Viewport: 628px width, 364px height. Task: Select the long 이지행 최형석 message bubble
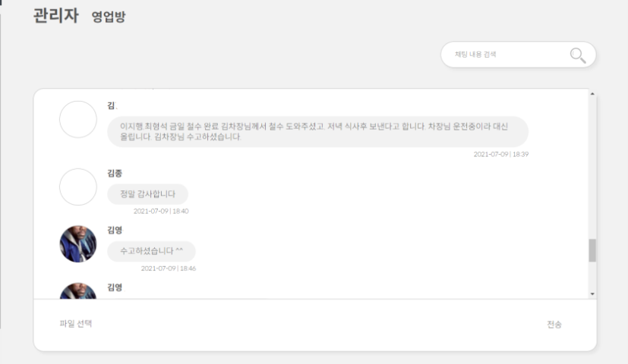pos(317,132)
